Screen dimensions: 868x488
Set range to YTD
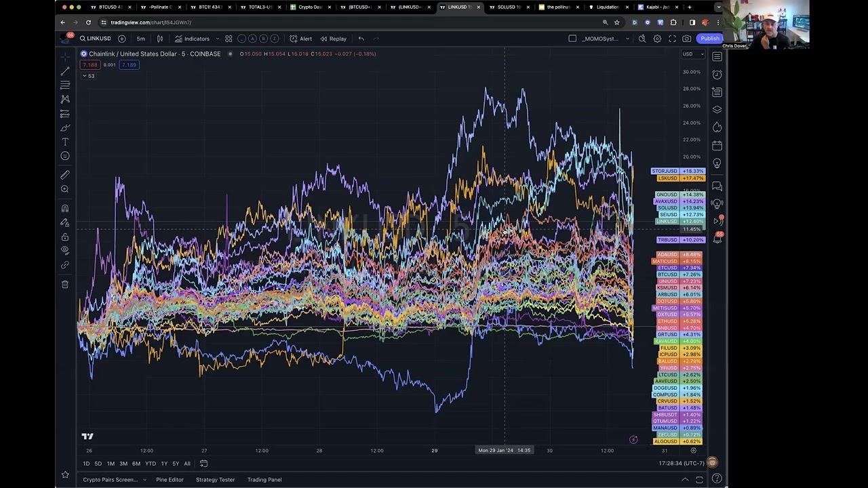tap(151, 464)
